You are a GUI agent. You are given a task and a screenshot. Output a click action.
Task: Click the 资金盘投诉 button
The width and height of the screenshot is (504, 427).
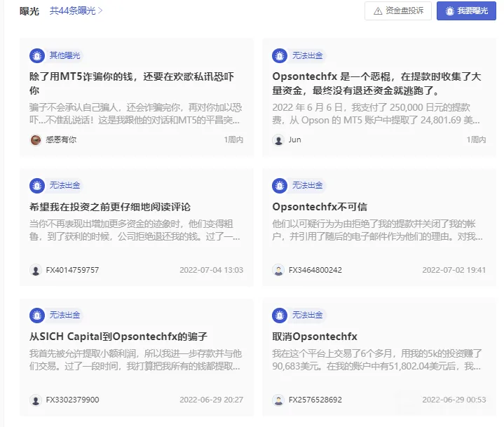(x=398, y=11)
